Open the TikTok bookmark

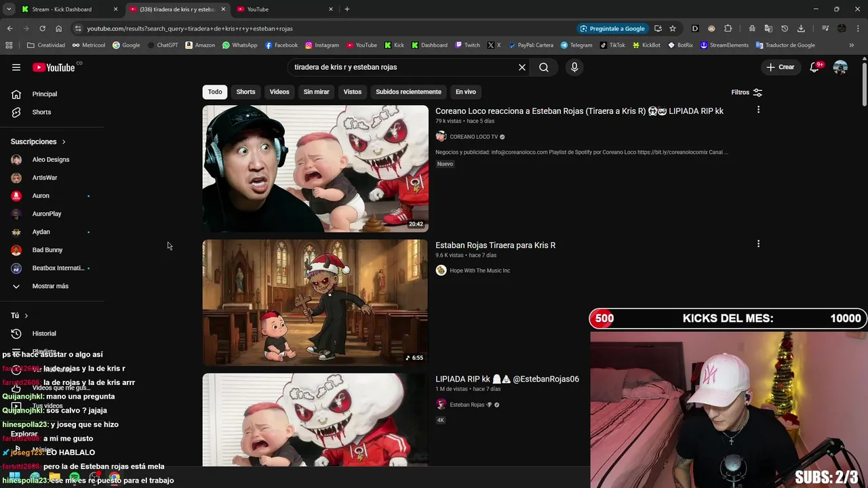pyautogui.click(x=612, y=45)
